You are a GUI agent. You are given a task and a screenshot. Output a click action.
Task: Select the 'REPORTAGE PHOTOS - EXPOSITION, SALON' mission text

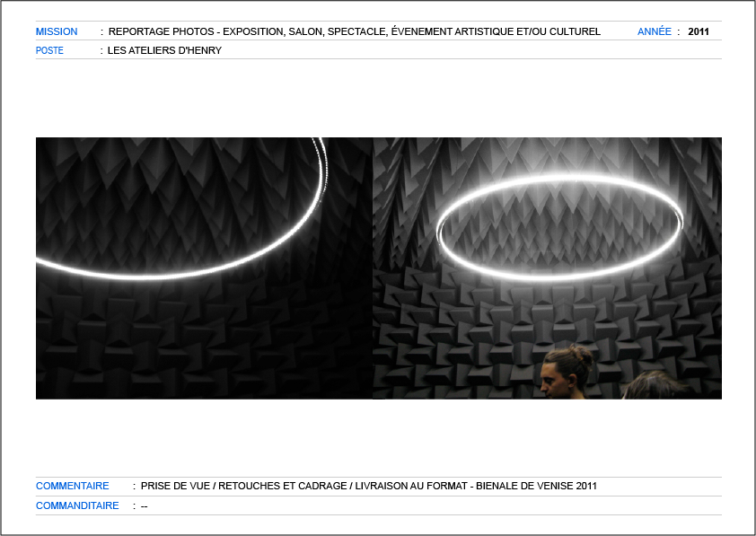coord(355,31)
